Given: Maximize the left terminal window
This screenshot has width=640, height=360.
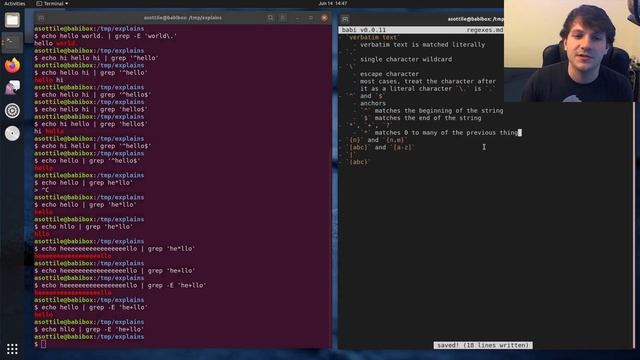Looking at the screenshot, I should point(311,18).
